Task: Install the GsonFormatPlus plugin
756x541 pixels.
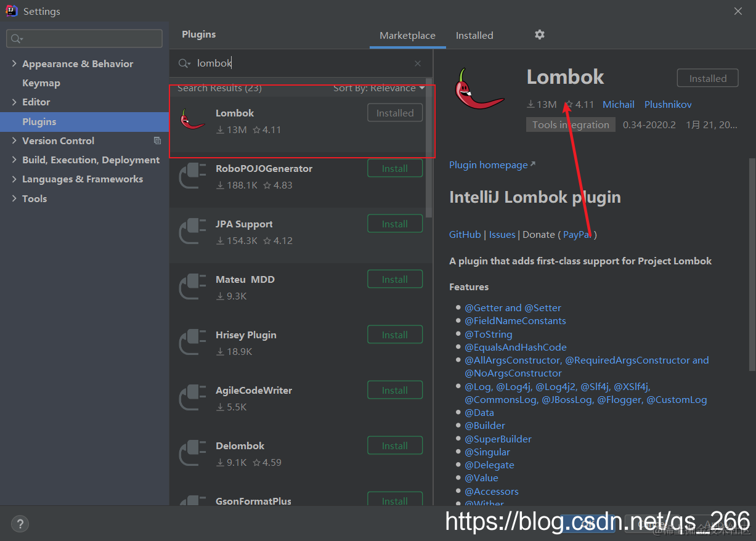Action: (x=395, y=499)
